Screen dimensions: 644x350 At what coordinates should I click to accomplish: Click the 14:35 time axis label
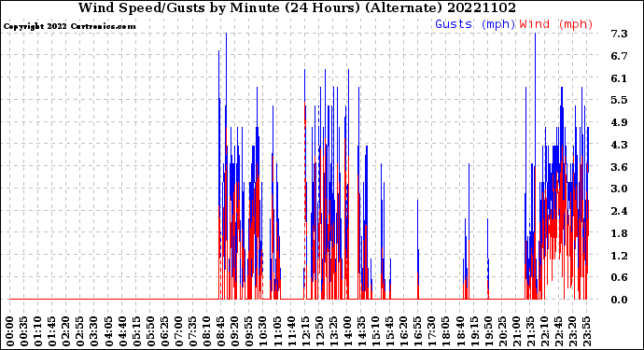(360, 331)
